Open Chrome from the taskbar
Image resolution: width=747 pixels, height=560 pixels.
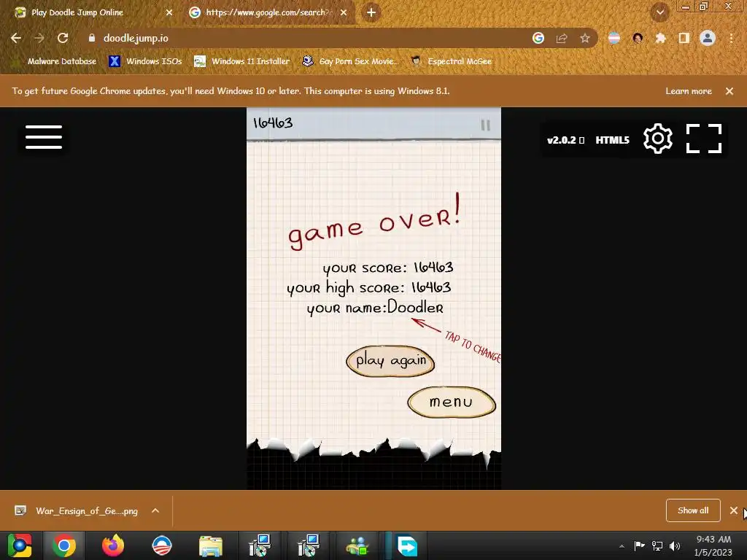tap(64, 545)
